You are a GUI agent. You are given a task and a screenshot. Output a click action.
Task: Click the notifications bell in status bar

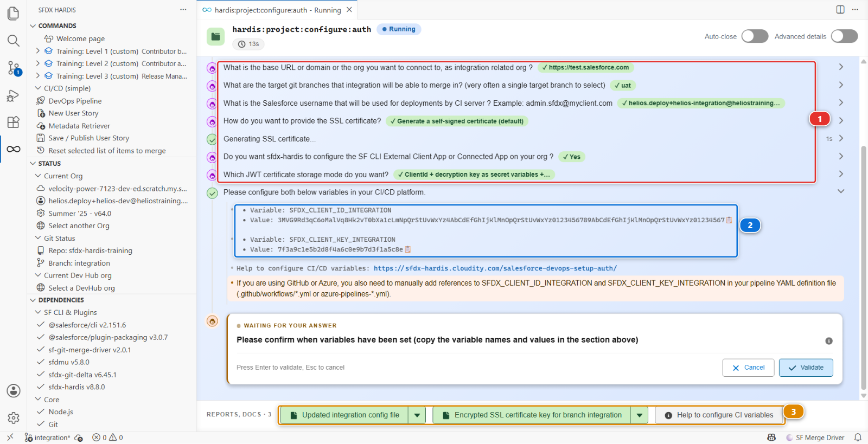[858, 437]
